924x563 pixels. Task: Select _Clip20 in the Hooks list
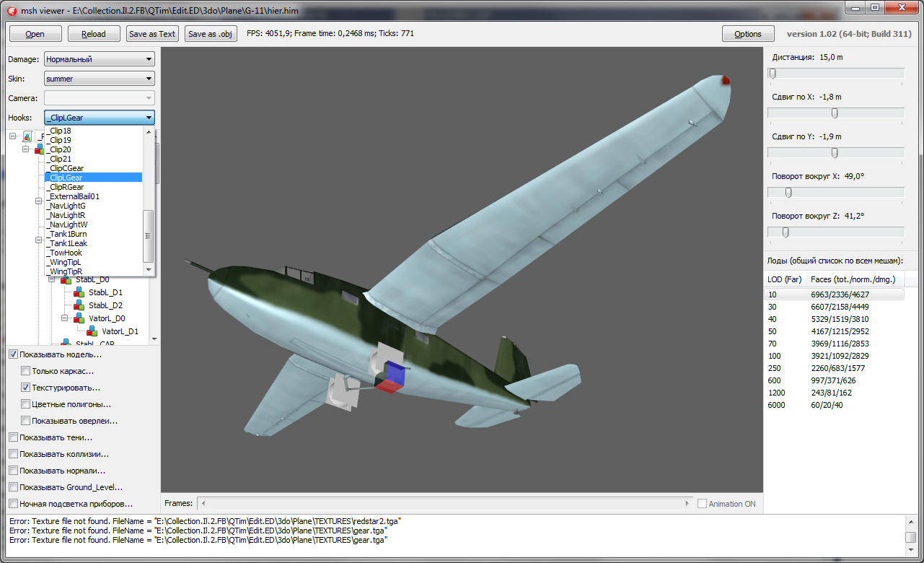(x=93, y=149)
